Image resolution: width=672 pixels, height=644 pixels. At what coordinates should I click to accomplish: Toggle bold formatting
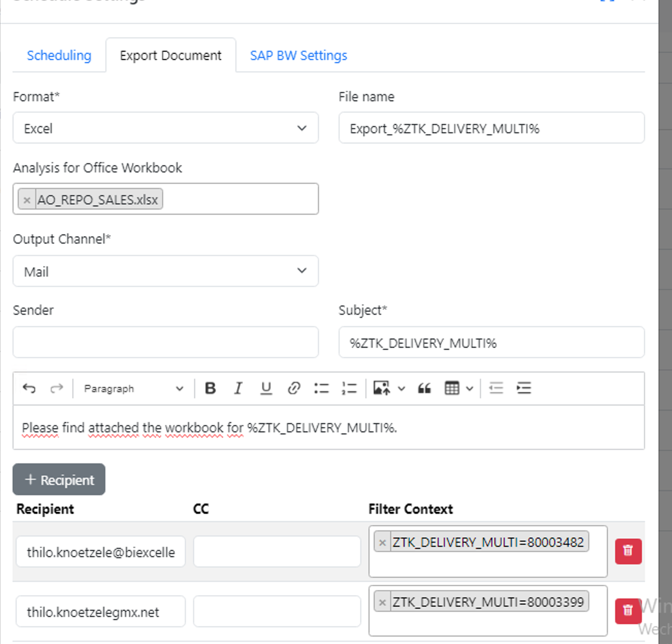coord(210,388)
